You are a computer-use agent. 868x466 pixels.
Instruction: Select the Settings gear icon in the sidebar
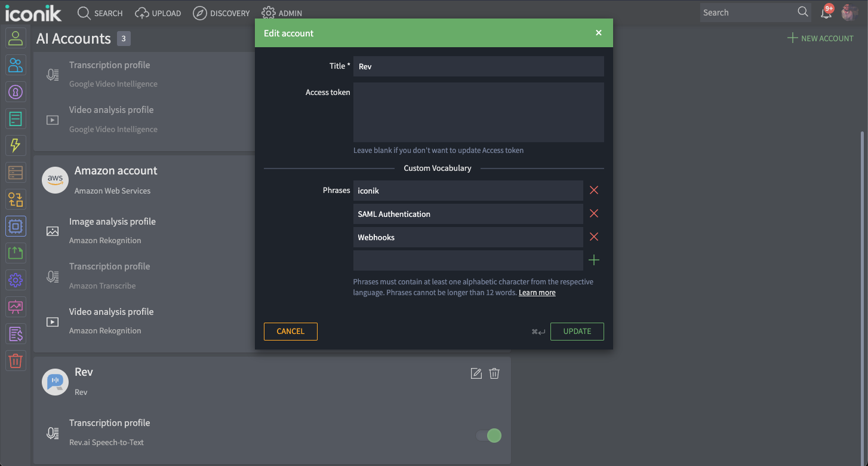16,280
